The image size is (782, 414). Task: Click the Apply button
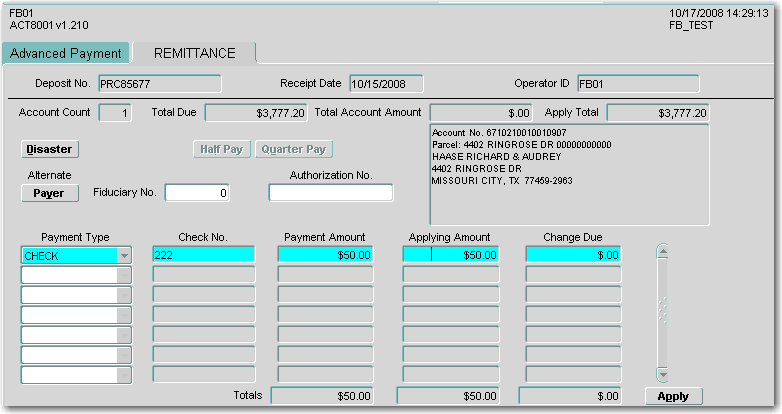point(673,396)
